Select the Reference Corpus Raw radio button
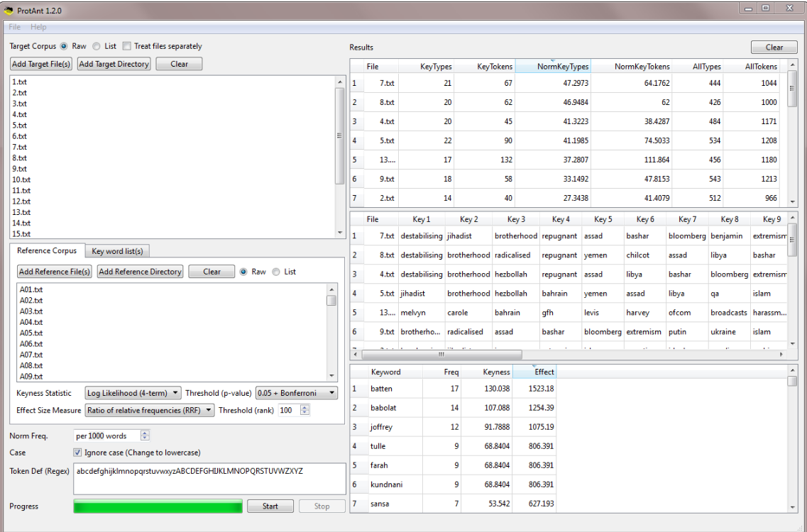Image resolution: width=807 pixels, height=532 pixels. click(244, 272)
